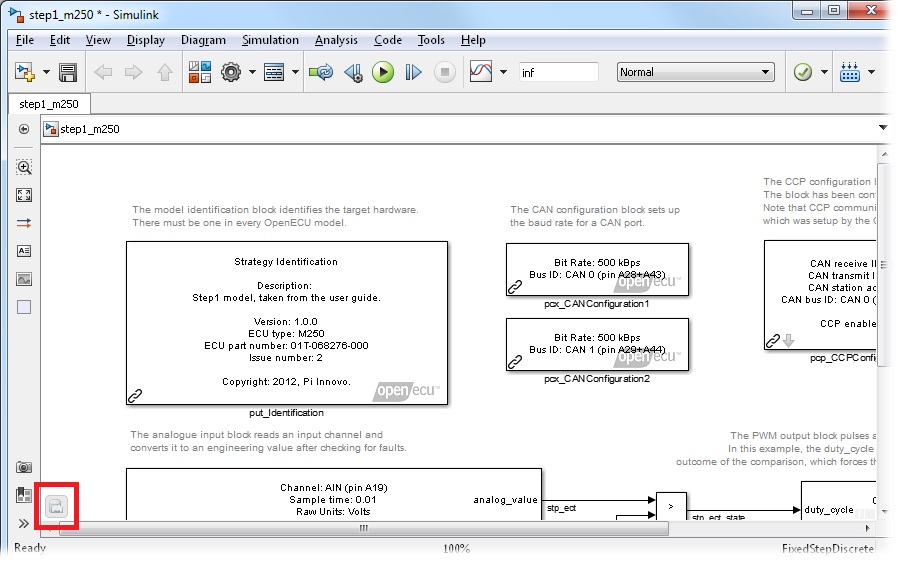Image resolution: width=901 pixels, height=564 pixels.
Task: Open the Model Explorer icon
Action: [274, 72]
